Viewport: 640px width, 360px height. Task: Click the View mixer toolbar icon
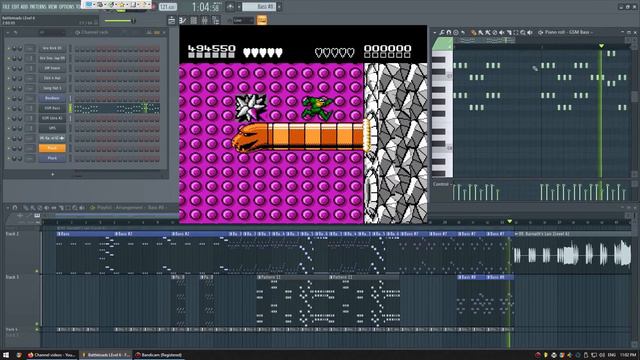click(x=204, y=20)
